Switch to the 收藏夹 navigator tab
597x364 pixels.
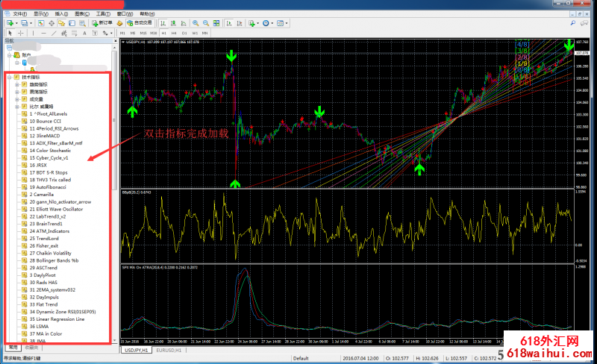pos(31,348)
